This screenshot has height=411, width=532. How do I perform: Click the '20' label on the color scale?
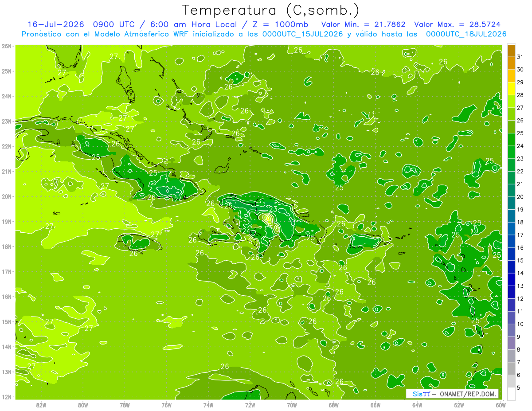click(520, 197)
